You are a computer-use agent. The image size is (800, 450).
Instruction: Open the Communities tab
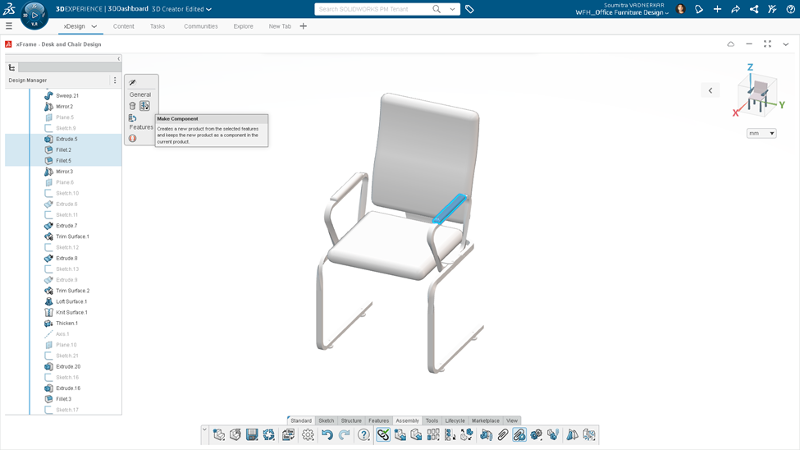pyautogui.click(x=201, y=27)
